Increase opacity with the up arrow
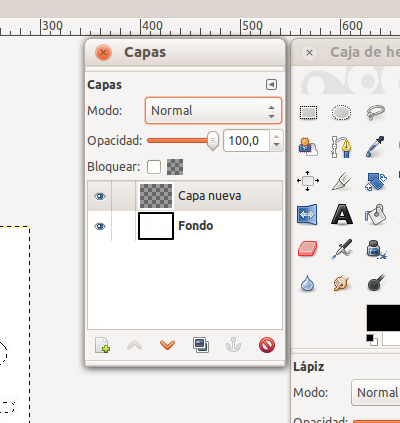The image size is (400, 423). pyautogui.click(x=276, y=136)
